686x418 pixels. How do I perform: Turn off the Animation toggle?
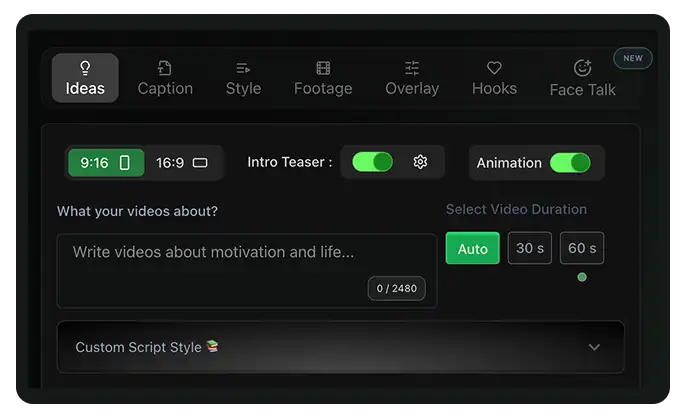(569, 163)
